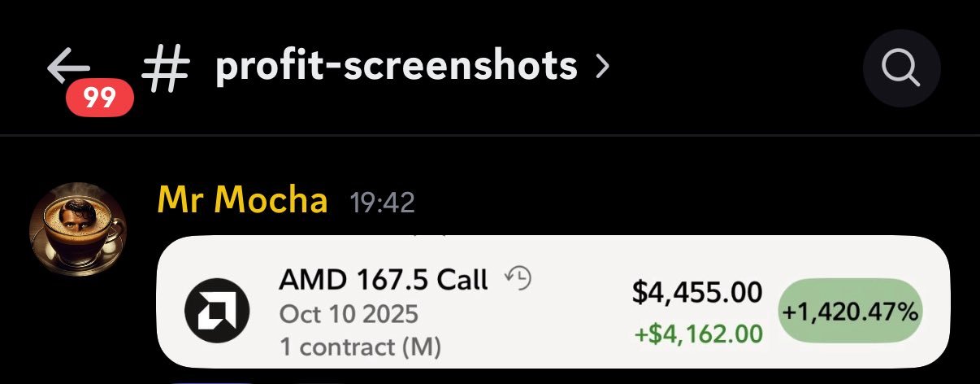Tap the 19:42 message timestamp
Screen dimensions: 980x384
pyautogui.click(x=382, y=202)
